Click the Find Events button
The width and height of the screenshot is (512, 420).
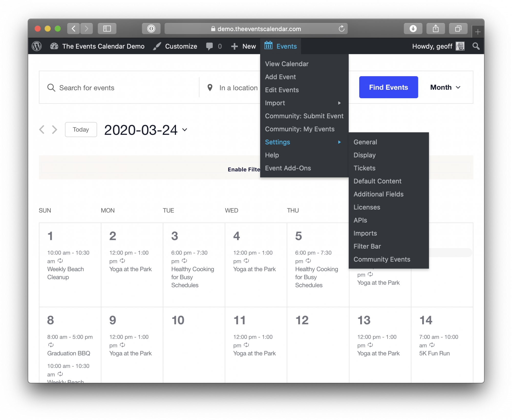click(388, 87)
